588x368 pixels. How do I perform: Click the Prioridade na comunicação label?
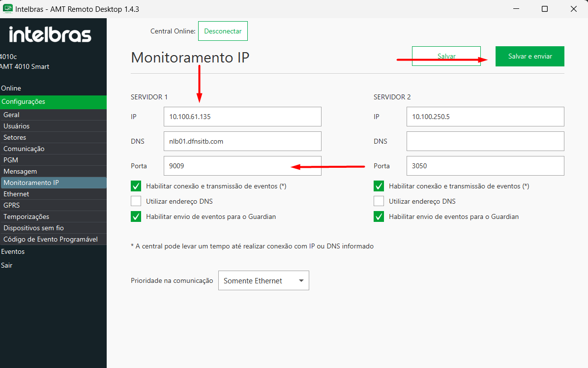coord(172,280)
